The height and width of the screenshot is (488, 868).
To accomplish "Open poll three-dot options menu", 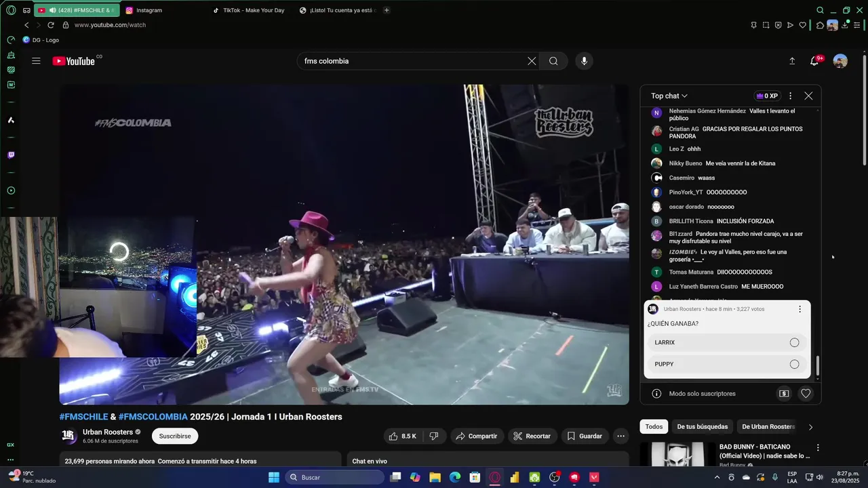I will [x=800, y=309].
